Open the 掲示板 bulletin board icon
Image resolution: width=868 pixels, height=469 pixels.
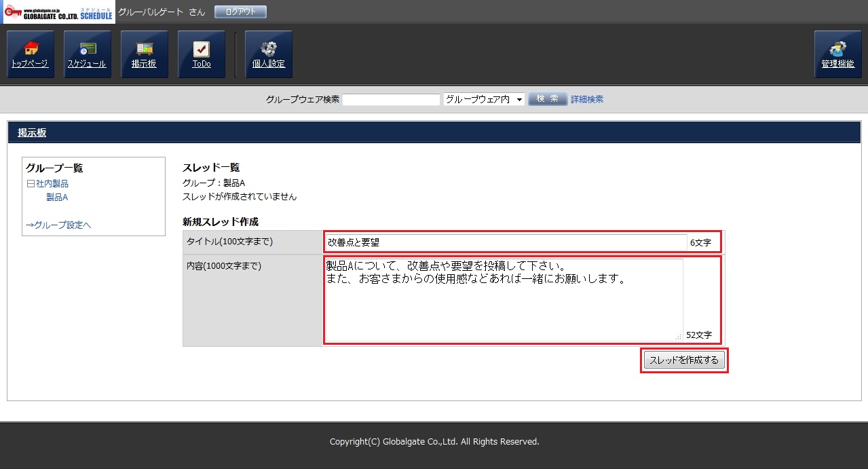pyautogui.click(x=144, y=54)
